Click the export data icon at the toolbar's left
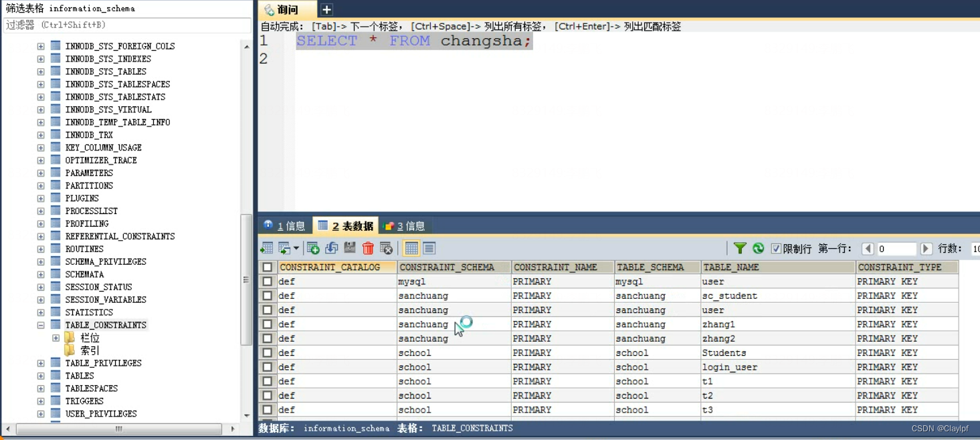Screen dimensions: 980x440 (x=266, y=248)
